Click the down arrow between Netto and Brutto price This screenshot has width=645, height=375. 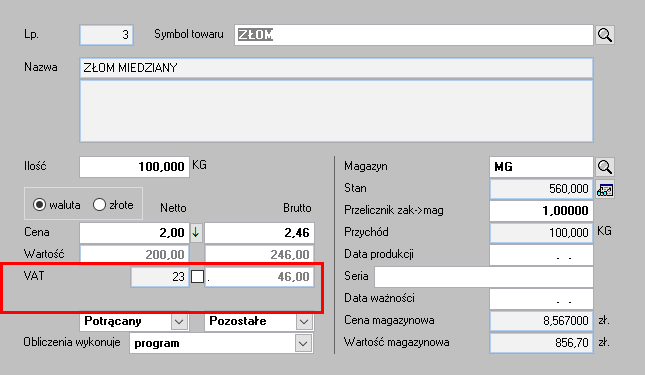point(196,233)
